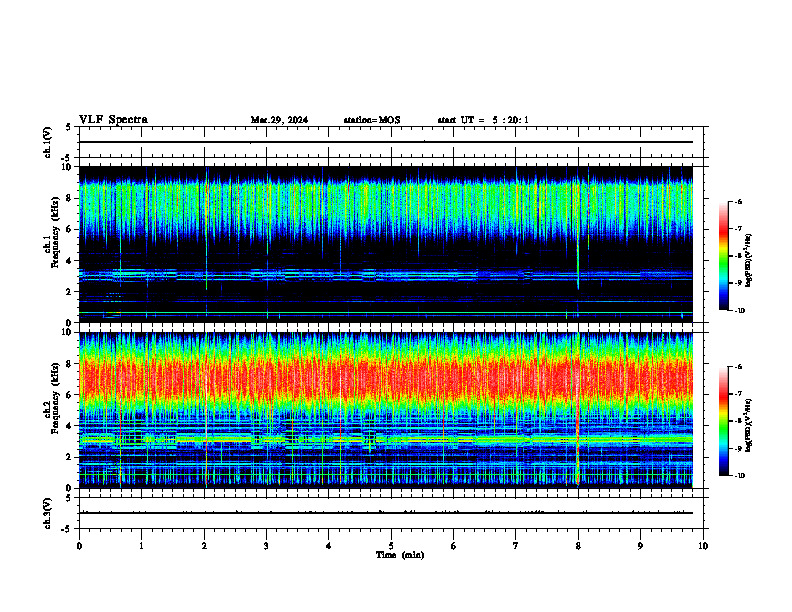Click the "-6" label on ch.2 colorbar
The image size is (792, 612).
coord(738,367)
